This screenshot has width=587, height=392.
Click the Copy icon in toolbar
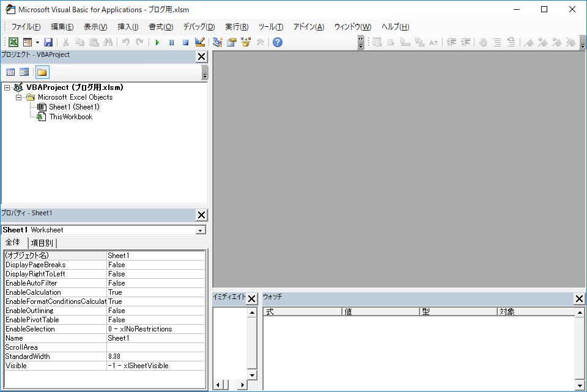pyautogui.click(x=79, y=42)
